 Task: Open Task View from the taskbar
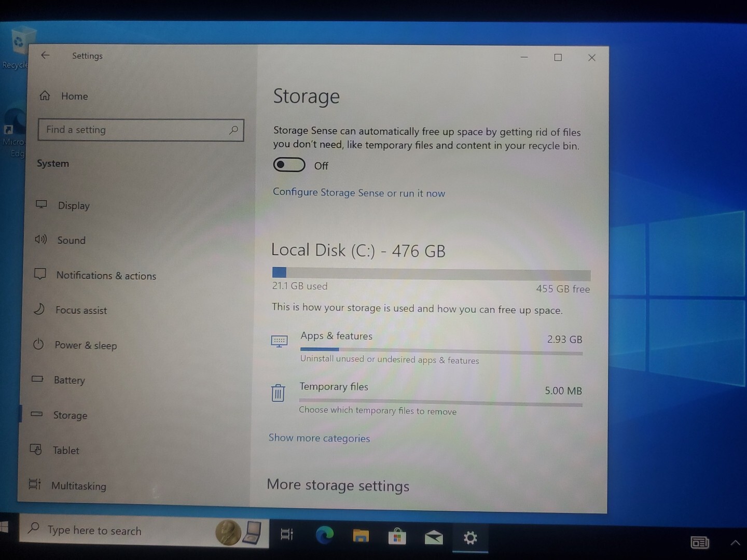pyautogui.click(x=287, y=534)
